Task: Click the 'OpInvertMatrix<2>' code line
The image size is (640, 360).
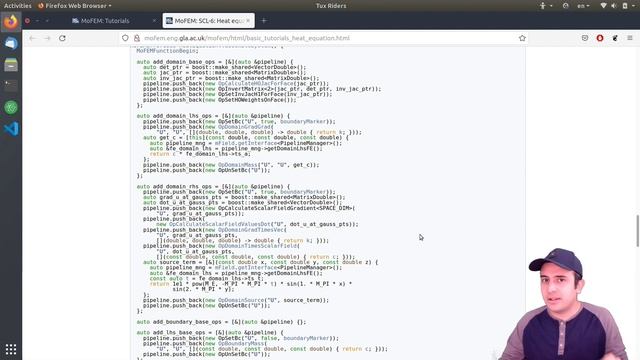Action: [x=262, y=89]
